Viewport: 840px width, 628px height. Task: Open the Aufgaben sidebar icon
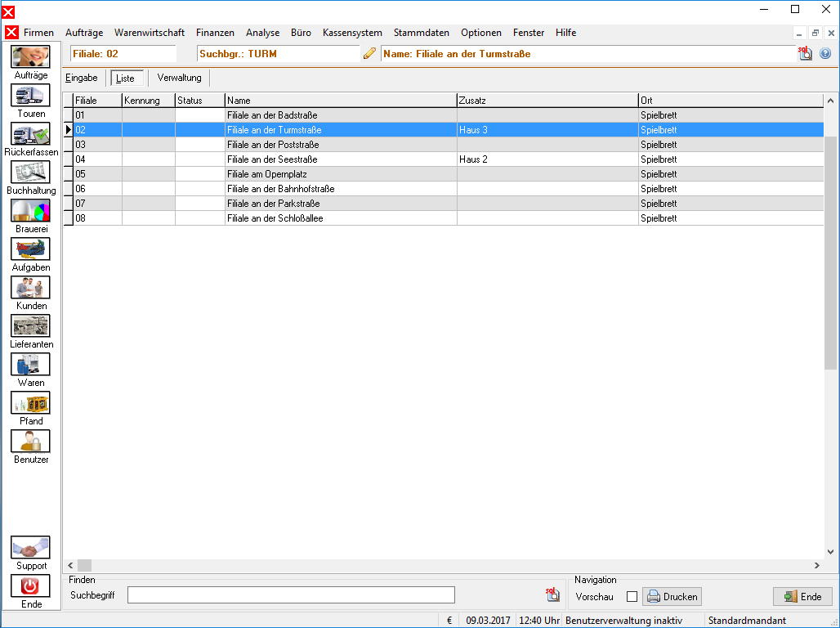coord(30,249)
